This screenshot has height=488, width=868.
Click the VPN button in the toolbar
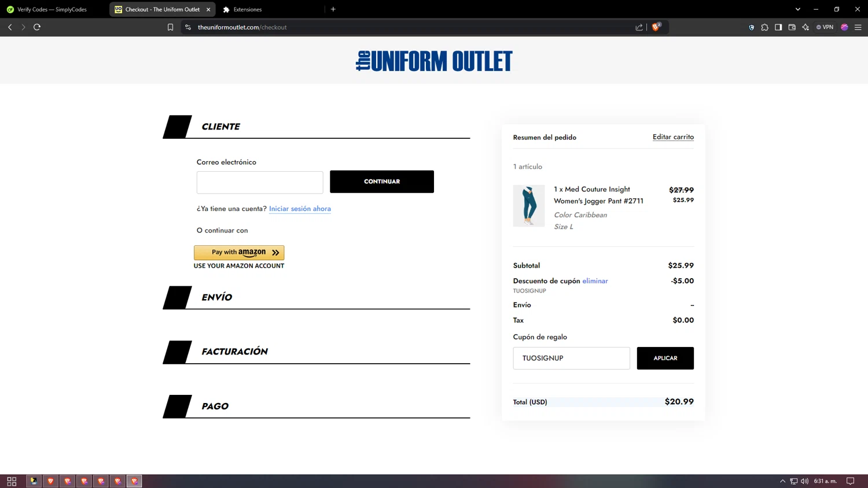pos(825,27)
